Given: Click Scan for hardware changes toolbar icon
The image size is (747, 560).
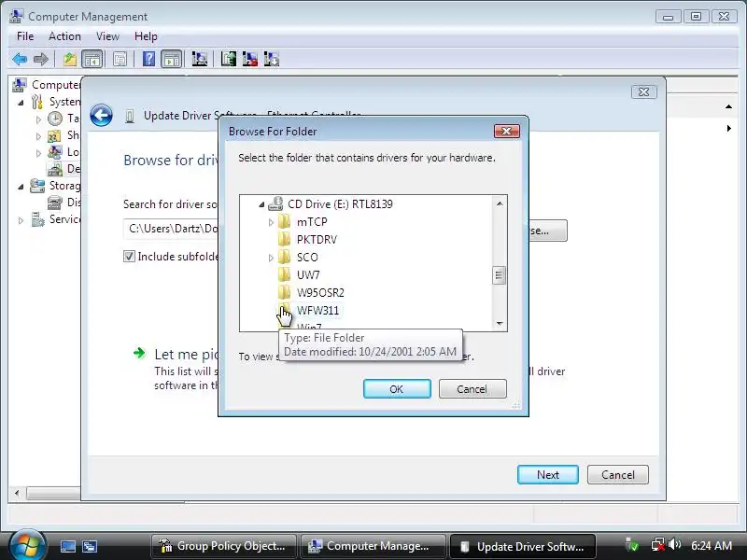Looking at the screenshot, I should [x=199, y=60].
